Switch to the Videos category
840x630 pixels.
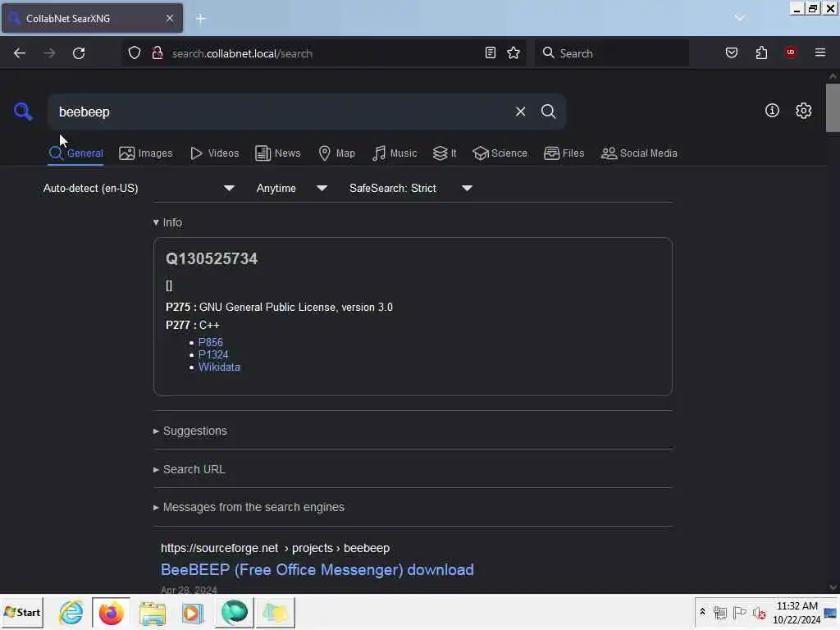(x=215, y=153)
